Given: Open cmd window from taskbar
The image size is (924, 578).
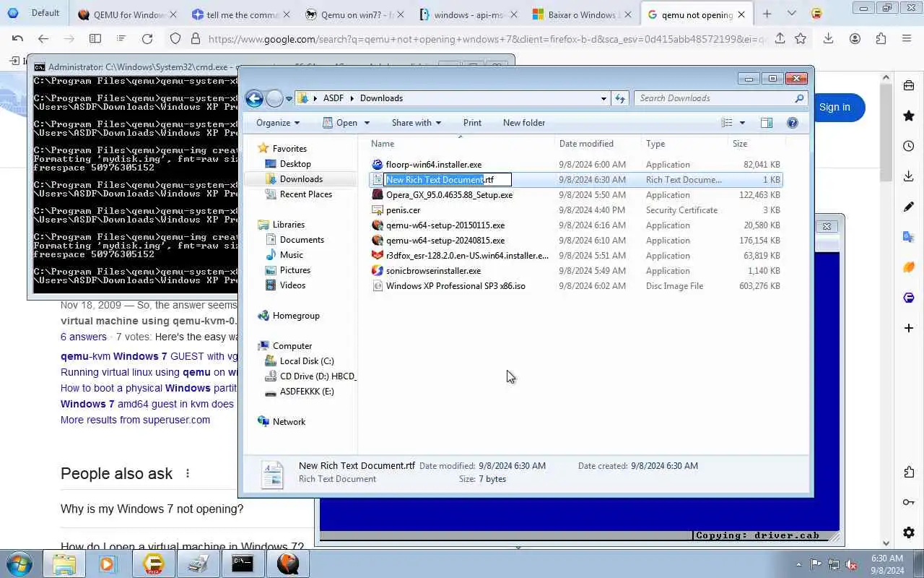Looking at the screenshot, I should [x=243, y=564].
